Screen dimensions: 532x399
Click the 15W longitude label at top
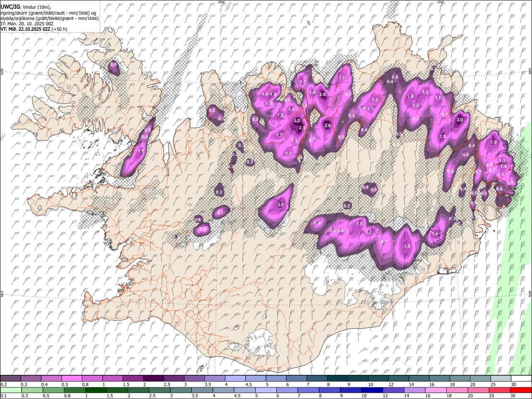coord(440,2)
